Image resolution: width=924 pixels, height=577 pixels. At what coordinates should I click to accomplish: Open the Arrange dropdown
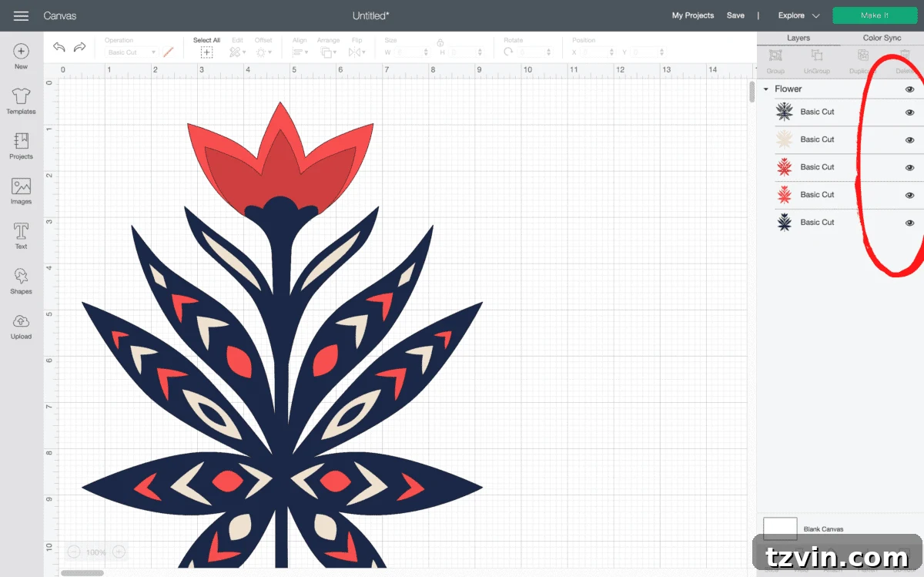click(327, 52)
